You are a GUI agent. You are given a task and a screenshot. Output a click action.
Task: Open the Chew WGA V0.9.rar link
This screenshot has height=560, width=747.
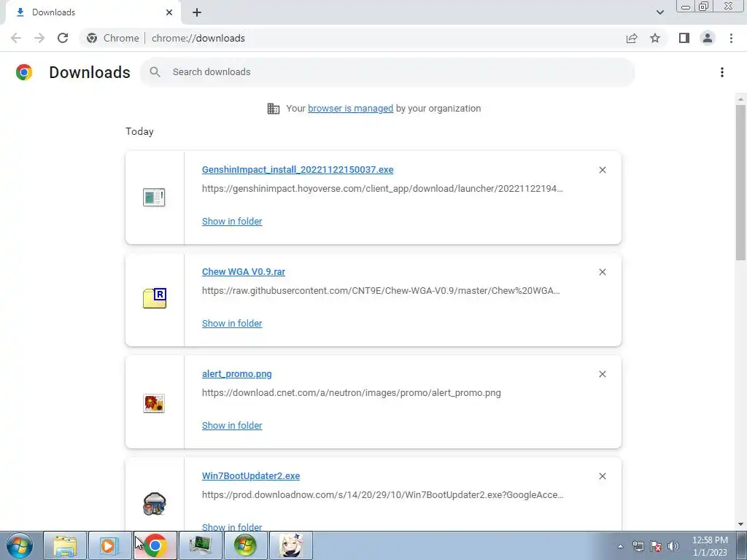pos(244,271)
